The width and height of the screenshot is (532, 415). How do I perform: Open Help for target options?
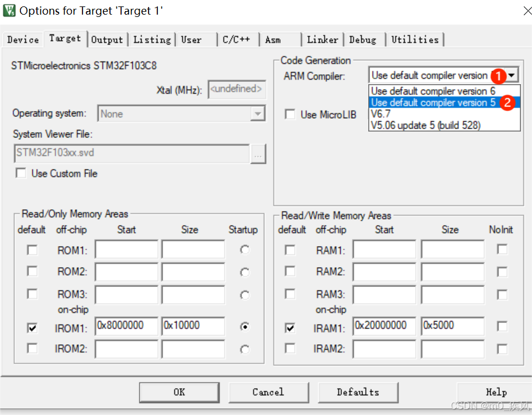(x=496, y=392)
